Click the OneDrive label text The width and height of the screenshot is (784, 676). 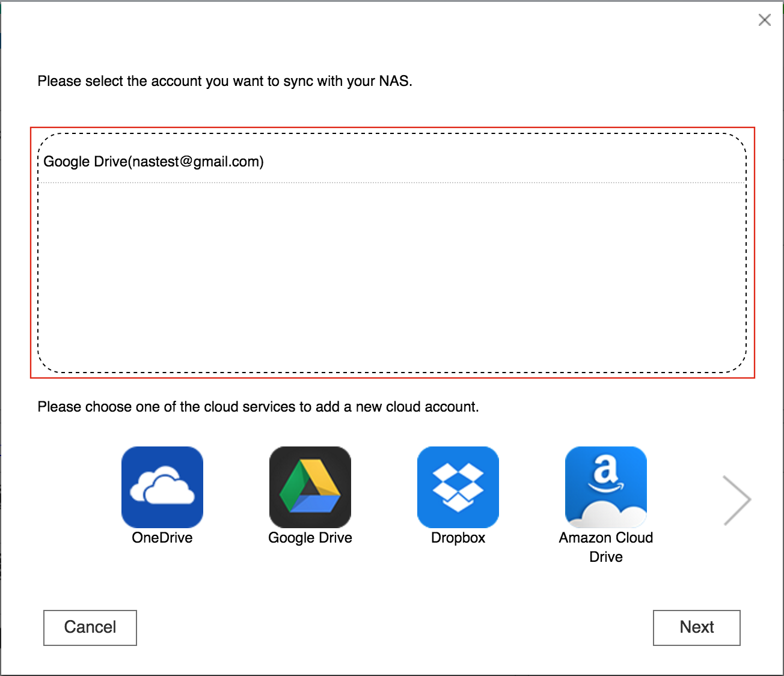[x=162, y=538]
